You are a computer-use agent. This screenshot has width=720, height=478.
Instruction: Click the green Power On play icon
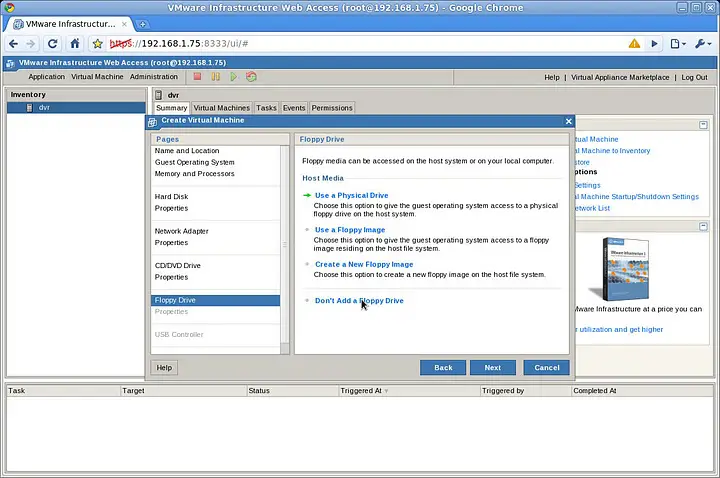click(234, 77)
